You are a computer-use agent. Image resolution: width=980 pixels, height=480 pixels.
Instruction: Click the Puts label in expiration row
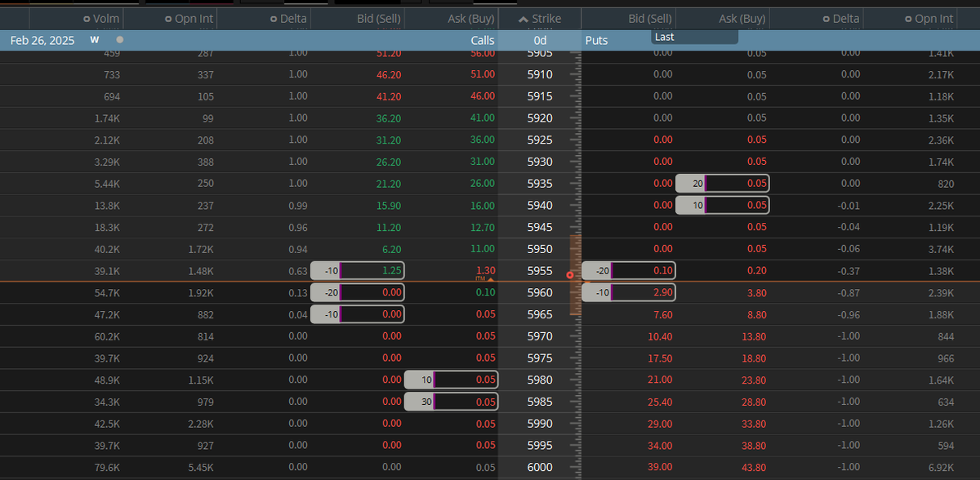tap(597, 40)
